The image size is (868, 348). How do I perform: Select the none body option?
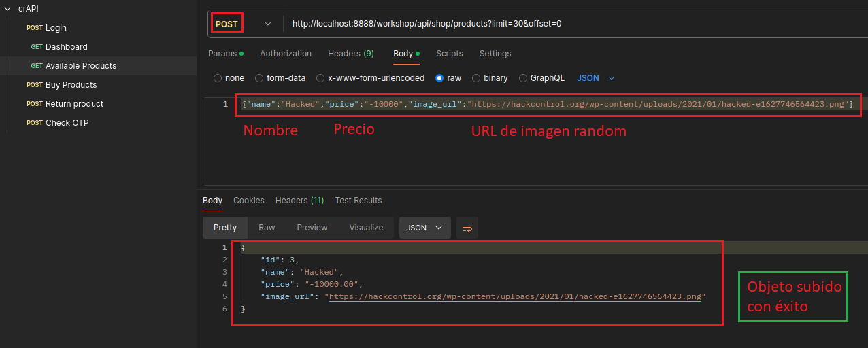[218, 78]
